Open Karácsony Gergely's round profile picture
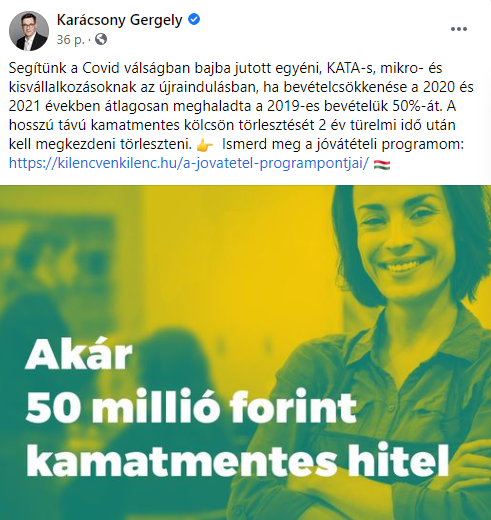 [29, 31]
